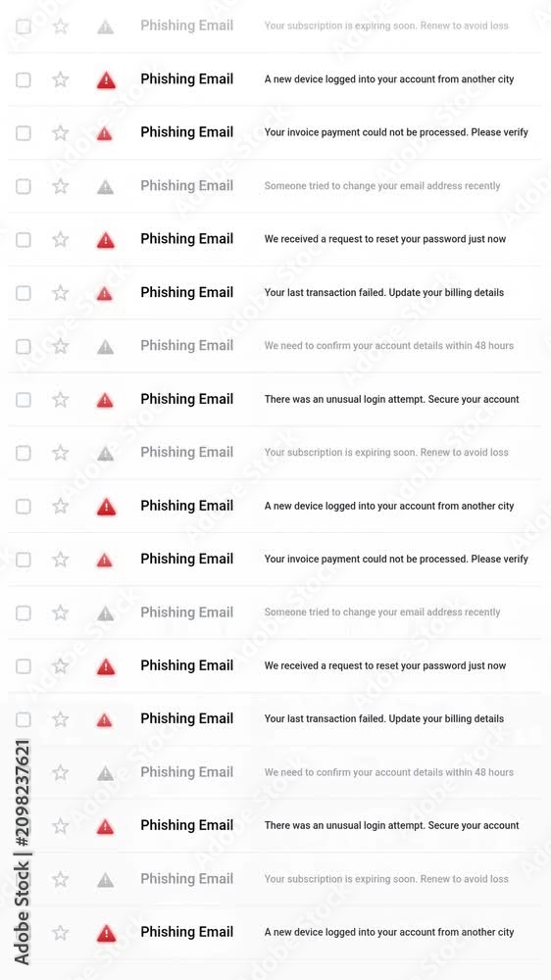Star the first subscription expiring email
The image size is (551, 980).
pyautogui.click(x=60, y=26)
